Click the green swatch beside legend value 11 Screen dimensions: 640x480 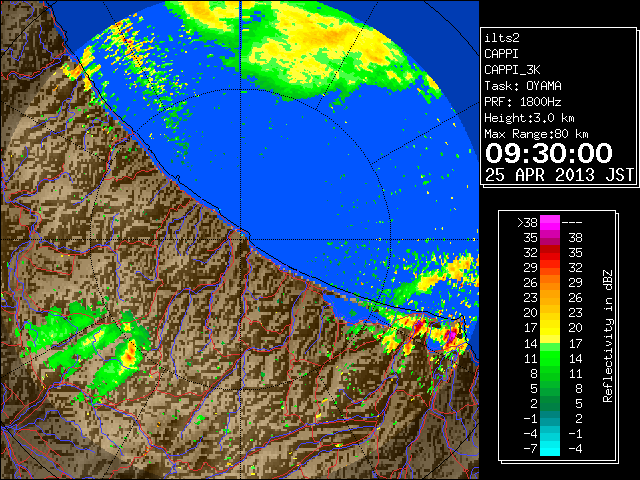pyautogui.click(x=550, y=358)
